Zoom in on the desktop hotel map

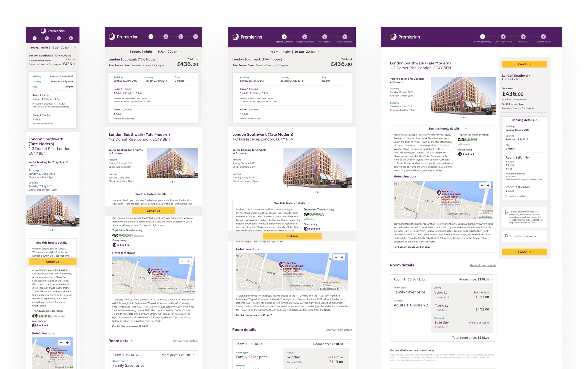488,186
